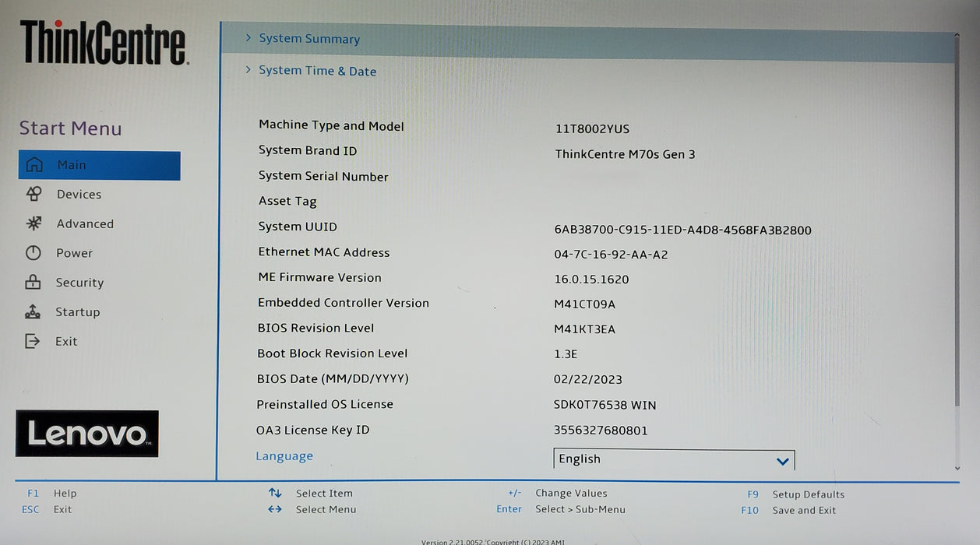Click the Preinstalled OS License label
This screenshot has width=980, height=545.
coord(325,404)
